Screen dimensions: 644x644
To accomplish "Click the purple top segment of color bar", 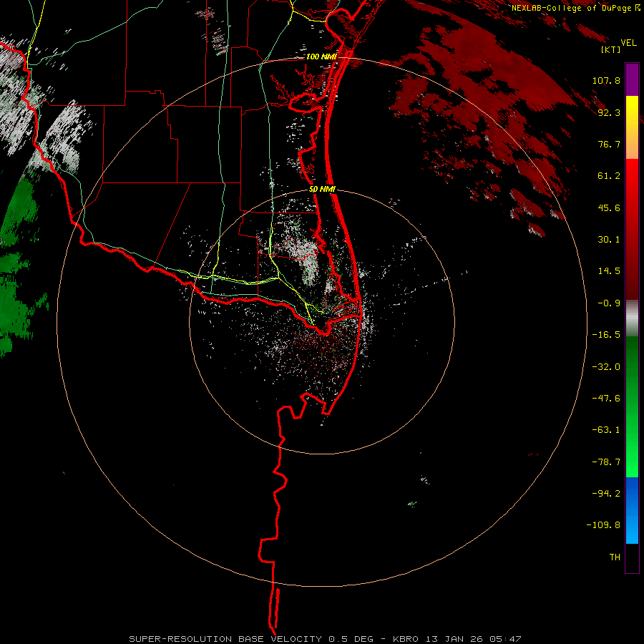I will pyautogui.click(x=632, y=79).
